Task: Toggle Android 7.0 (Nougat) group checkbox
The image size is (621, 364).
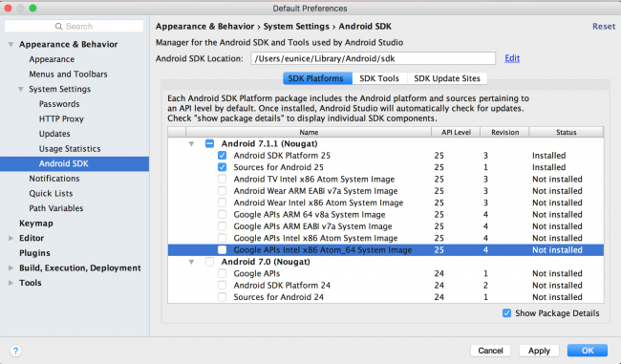Action: click(x=210, y=262)
